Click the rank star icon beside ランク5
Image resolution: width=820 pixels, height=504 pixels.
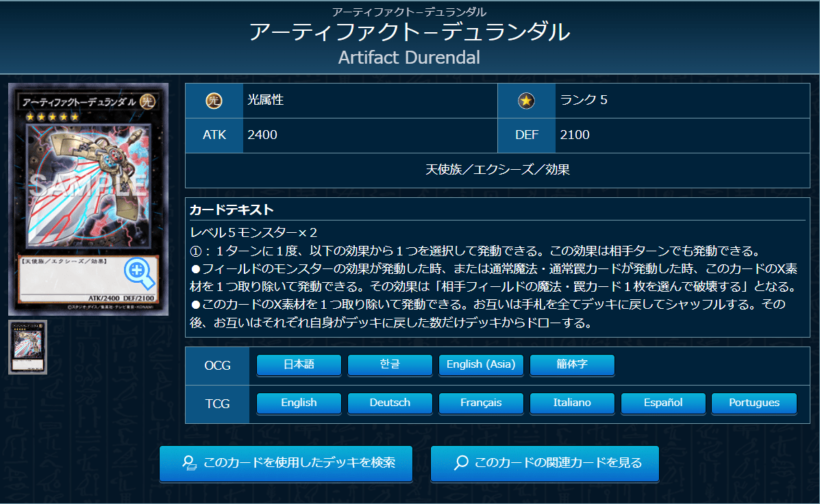click(x=526, y=101)
